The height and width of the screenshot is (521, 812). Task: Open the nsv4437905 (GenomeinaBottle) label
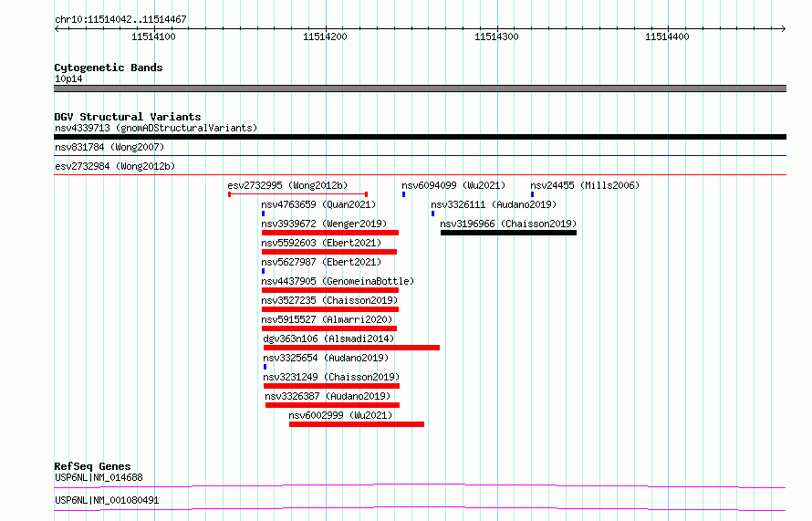pyautogui.click(x=338, y=281)
